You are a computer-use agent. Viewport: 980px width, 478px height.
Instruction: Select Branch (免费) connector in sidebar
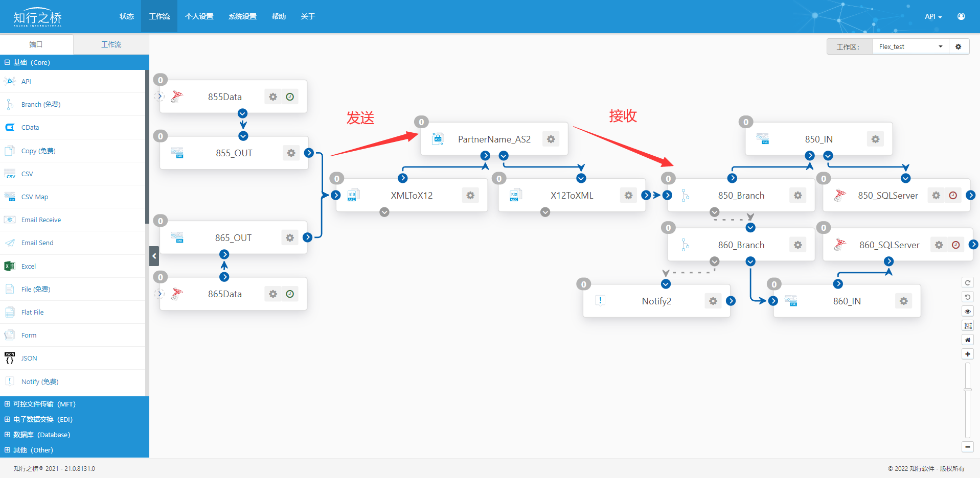[x=73, y=104]
